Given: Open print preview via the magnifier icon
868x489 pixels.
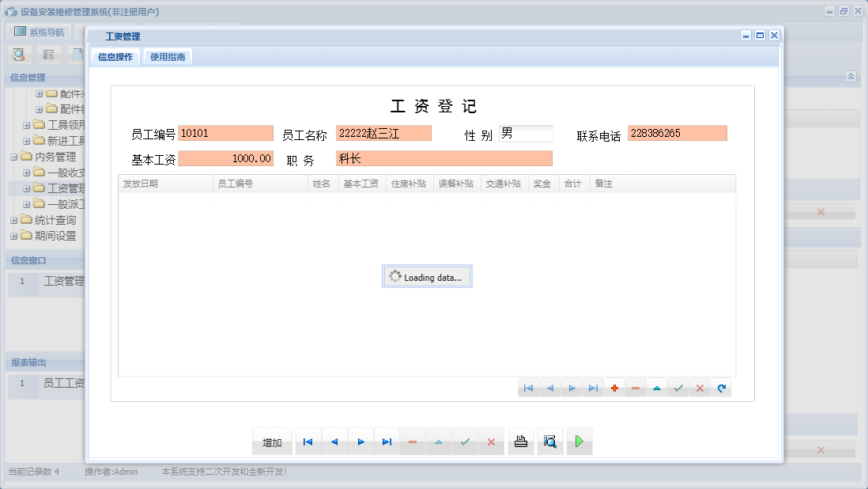Looking at the screenshot, I should click(x=549, y=442).
